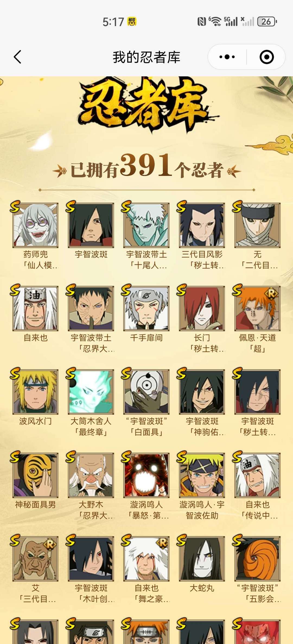Choose the 千手扉间 ninja portrait

tap(146, 308)
